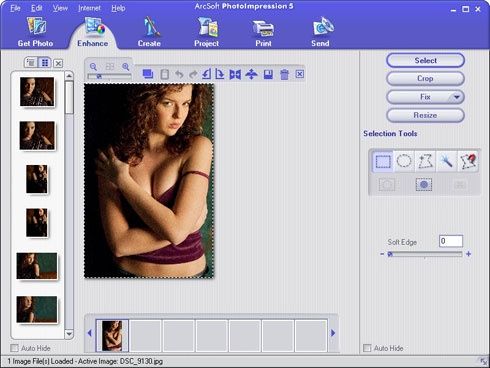Select the fourth album thumbnail
This screenshot has width=490, height=368.
click(x=37, y=223)
